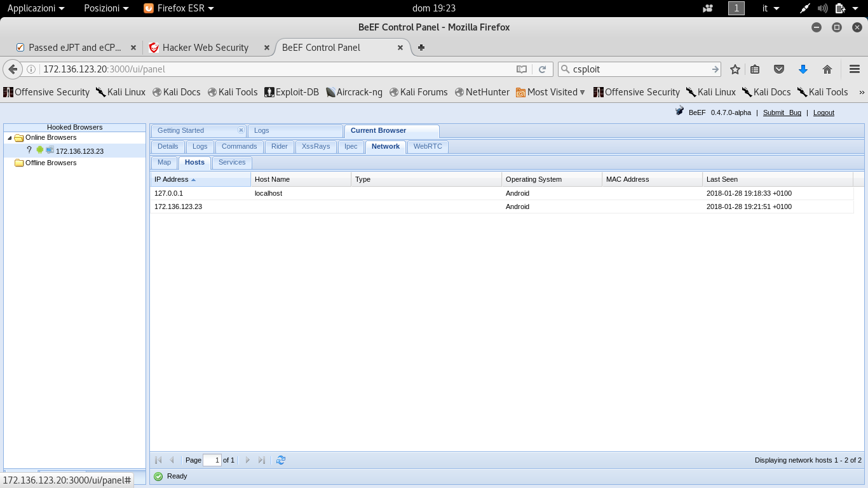Open the bookmarks library list icon
Image resolution: width=868 pixels, height=488 pixels.
[x=755, y=69]
